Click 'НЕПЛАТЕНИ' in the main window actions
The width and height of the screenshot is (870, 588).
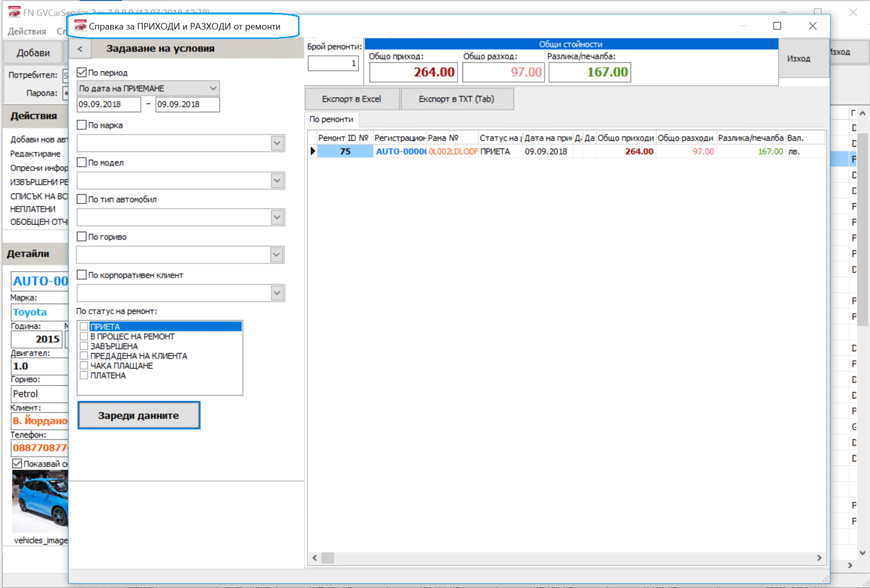click(x=33, y=209)
